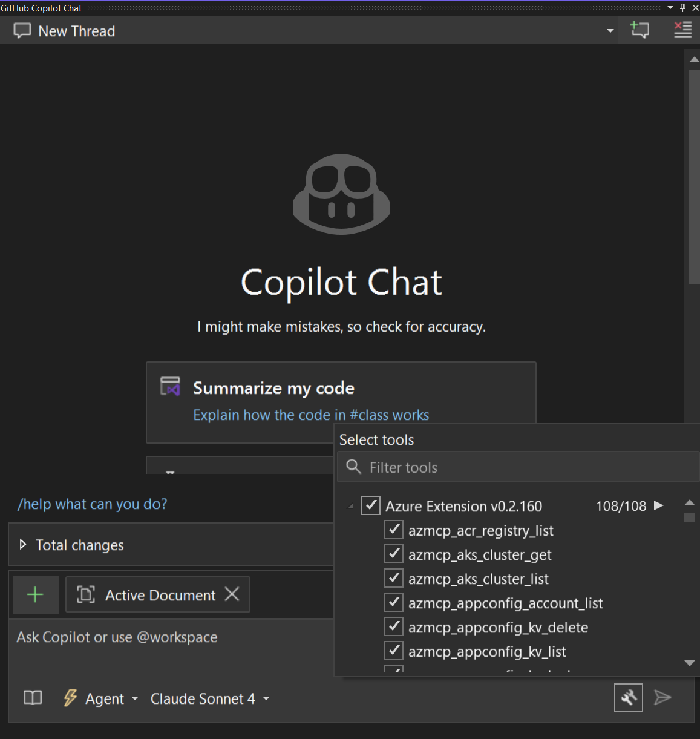This screenshot has height=739, width=700.
Task: Click the /help what can you do link
Action: (92, 504)
